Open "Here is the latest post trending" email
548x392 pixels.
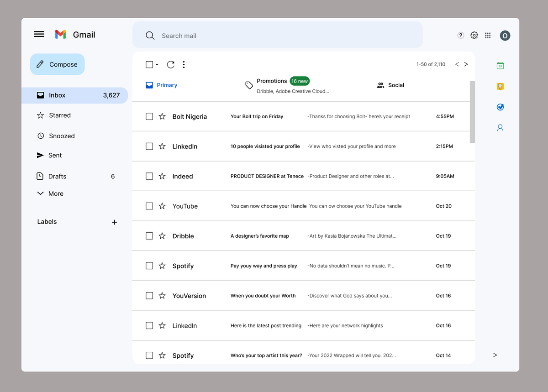266,326
